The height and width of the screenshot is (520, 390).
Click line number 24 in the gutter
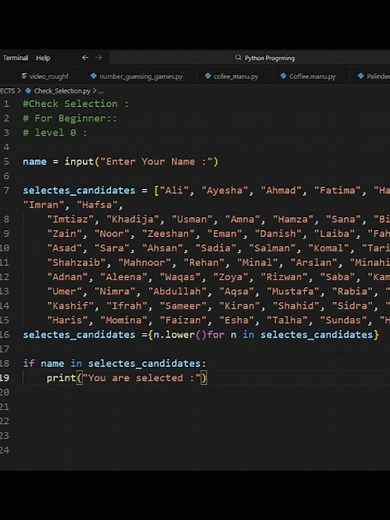(4, 450)
